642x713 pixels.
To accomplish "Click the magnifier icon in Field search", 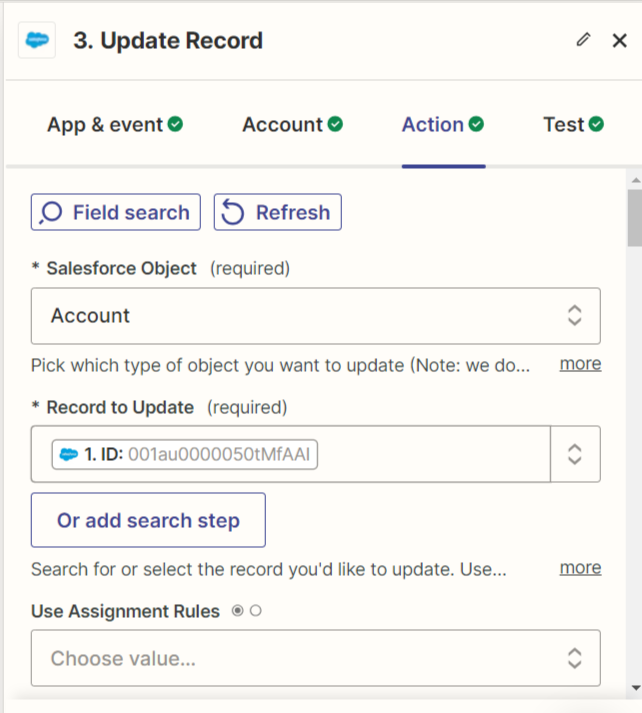I will (x=51, y=212).
